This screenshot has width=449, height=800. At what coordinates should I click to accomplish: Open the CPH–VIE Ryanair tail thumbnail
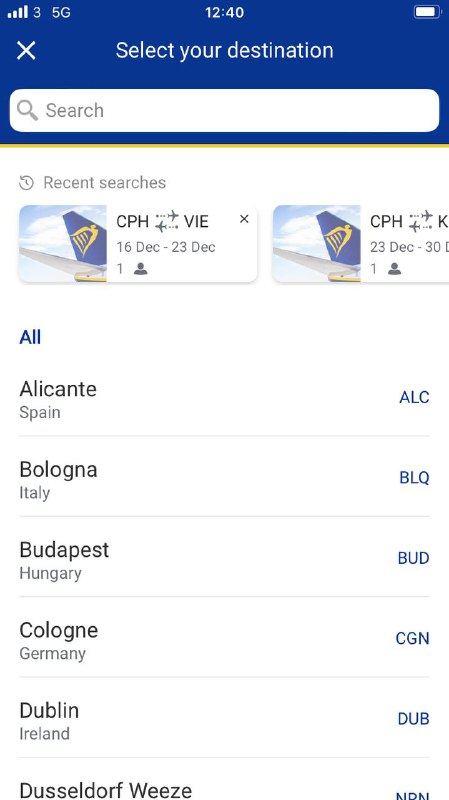[63, 243]
